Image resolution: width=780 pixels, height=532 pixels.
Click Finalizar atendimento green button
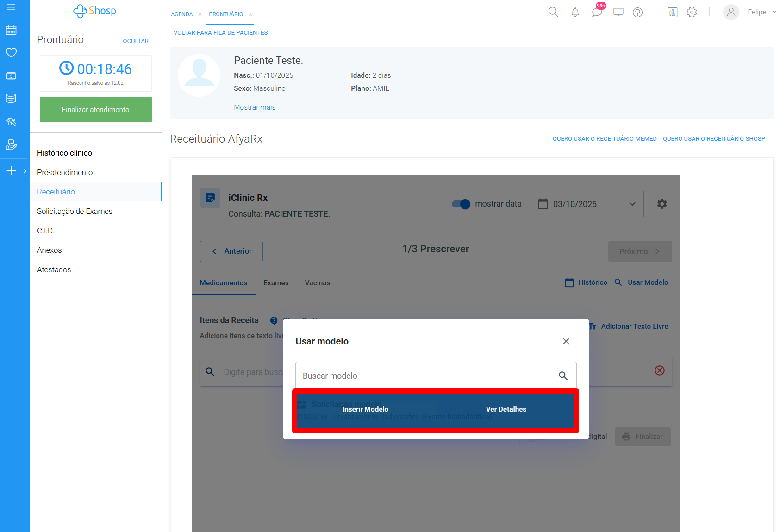(96, 110)
